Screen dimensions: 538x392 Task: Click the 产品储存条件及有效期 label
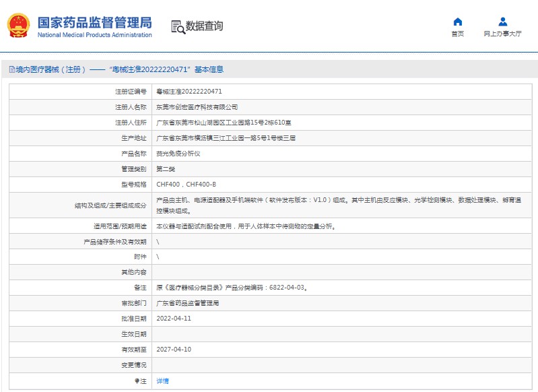[115, 242]
